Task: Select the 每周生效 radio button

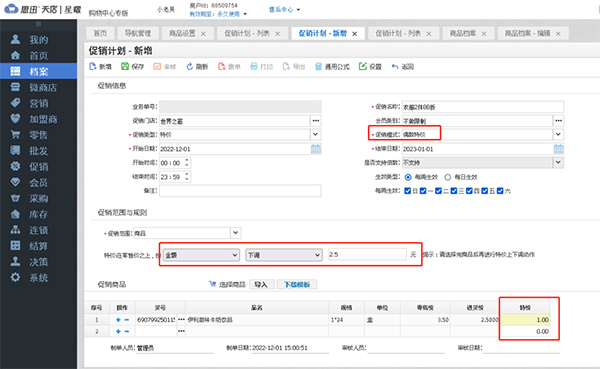Action: 408,177
